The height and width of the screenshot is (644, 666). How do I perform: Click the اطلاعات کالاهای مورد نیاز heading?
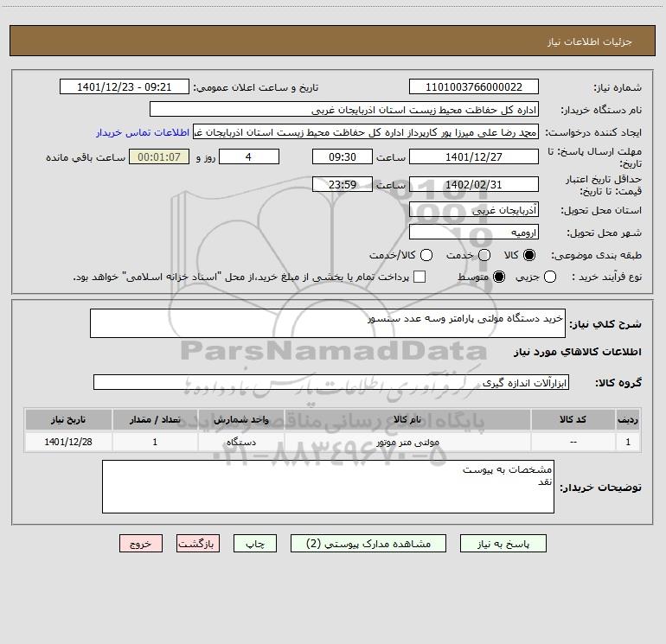(x=577, y=352)
